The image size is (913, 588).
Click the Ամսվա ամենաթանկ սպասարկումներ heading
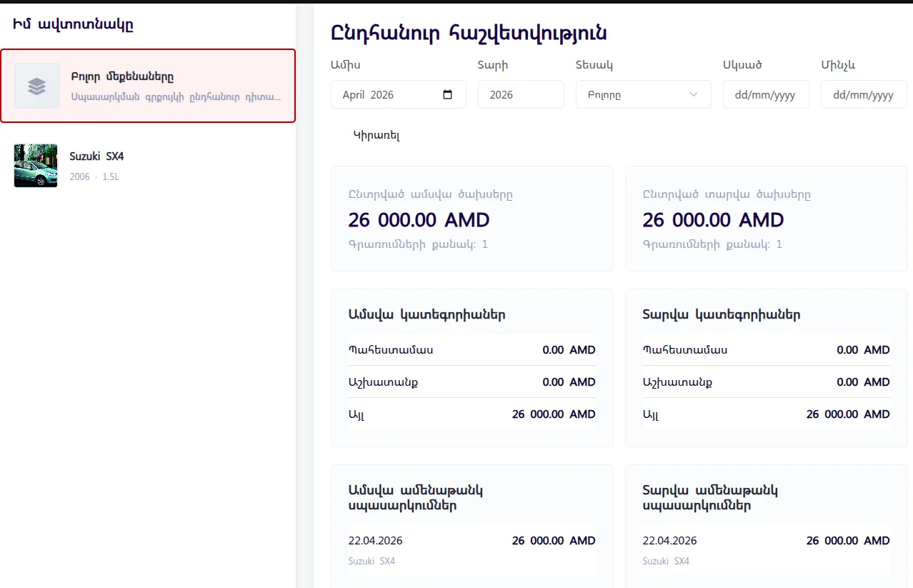click(x=416, y=498)
